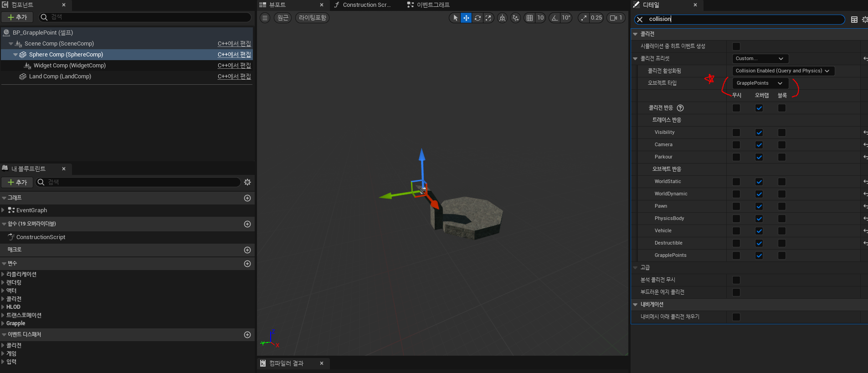Activate the scale gizmo tool
This screenshot has height=373, width=868.
tap(488, 18)
